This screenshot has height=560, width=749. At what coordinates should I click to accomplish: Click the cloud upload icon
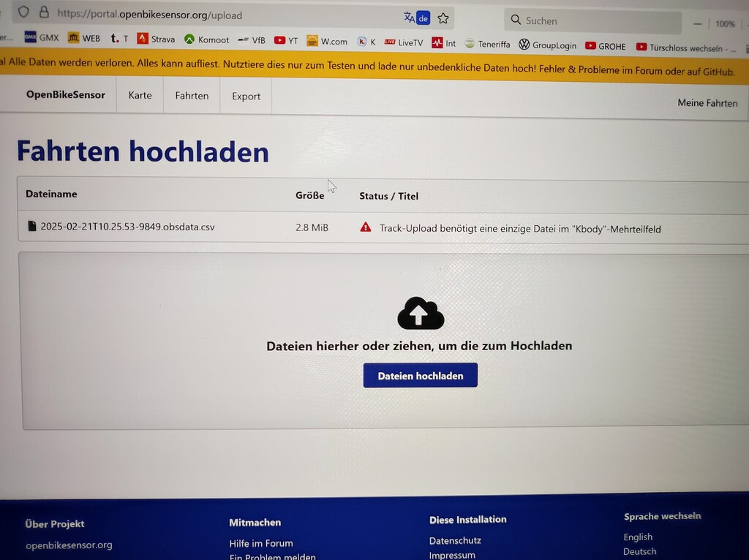point(420,313)
